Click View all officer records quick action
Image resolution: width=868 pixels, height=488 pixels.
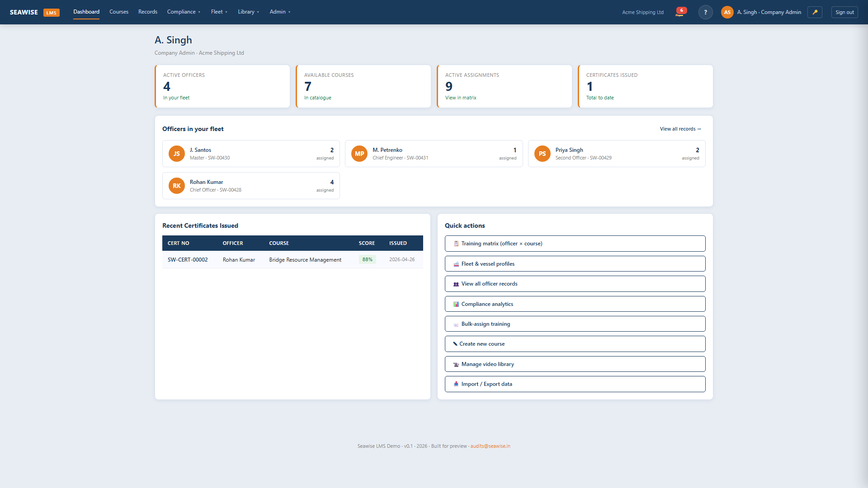pos(575,284)
